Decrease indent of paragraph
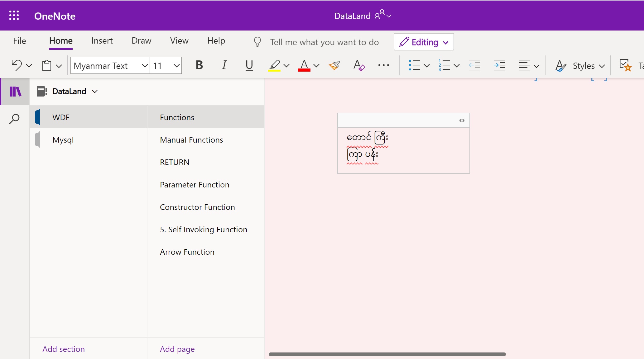Image resolution: width=644 pixels, height=359 pixels. coord(474,65)
